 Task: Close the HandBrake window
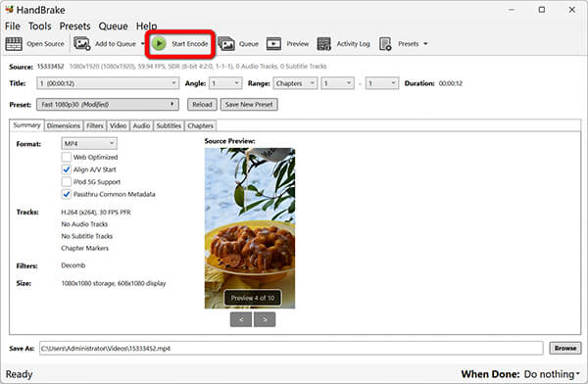[x=572, y=10]
